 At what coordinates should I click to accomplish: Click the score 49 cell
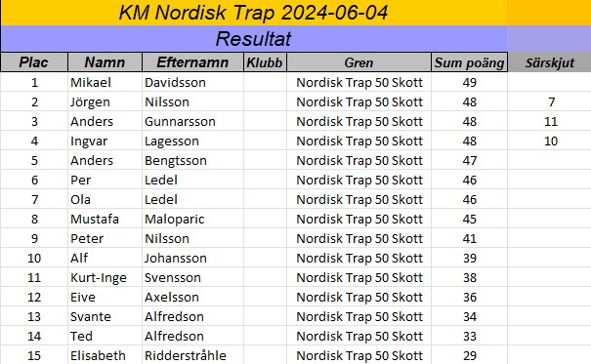[469, 82]
